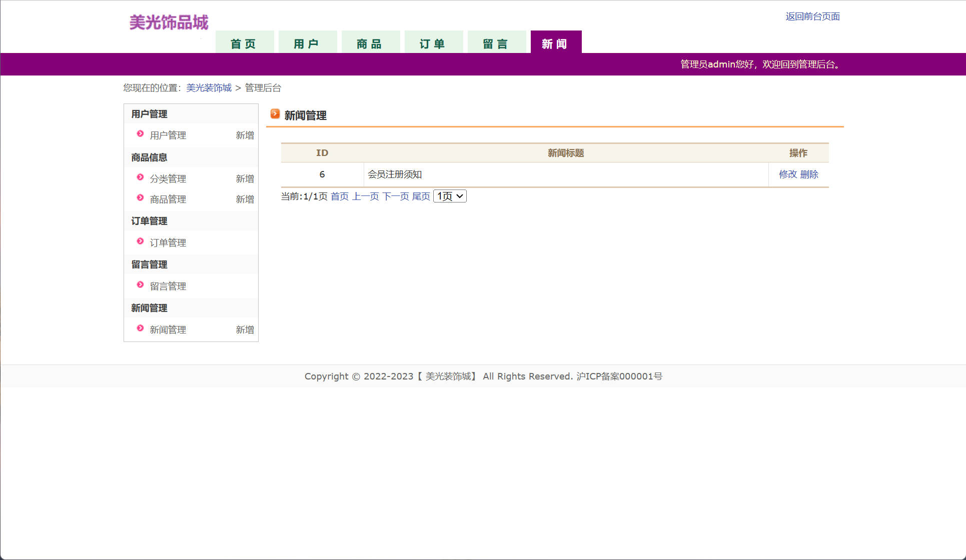This screenshot has width=966, height=560.
Task: Click 返回前台页面 link
Action: pyautogui.click(x=812, y=16)
